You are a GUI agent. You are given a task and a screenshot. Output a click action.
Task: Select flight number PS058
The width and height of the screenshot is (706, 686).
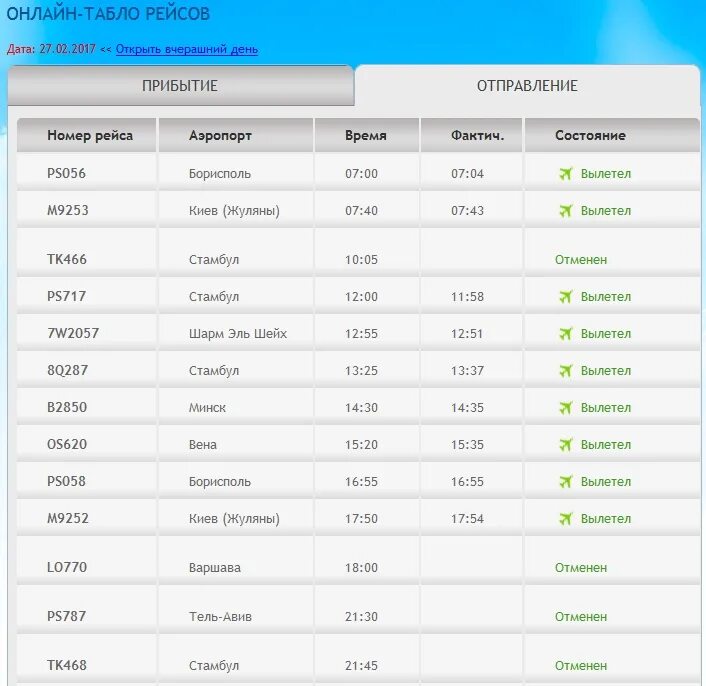point(66,481)
